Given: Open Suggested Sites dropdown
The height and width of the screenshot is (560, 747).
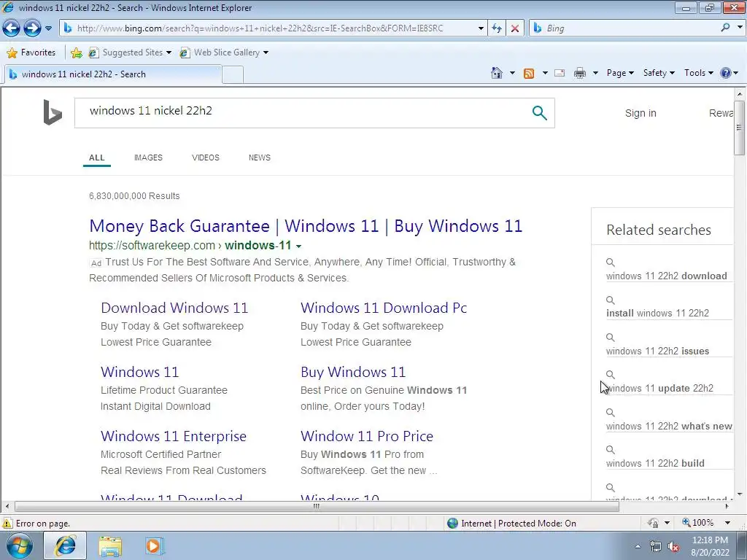Looking at the screenshot, I should [130, 52].
